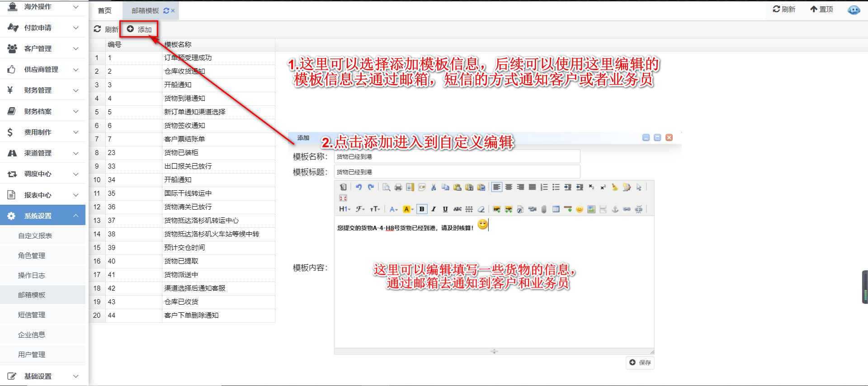
Task: Click the paperclip attachment icon
Action: (544, 209)
